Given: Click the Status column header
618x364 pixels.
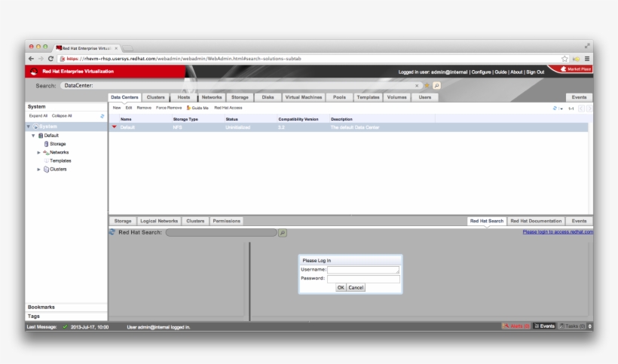Looking at the screenshot, I should coord(232,119).
